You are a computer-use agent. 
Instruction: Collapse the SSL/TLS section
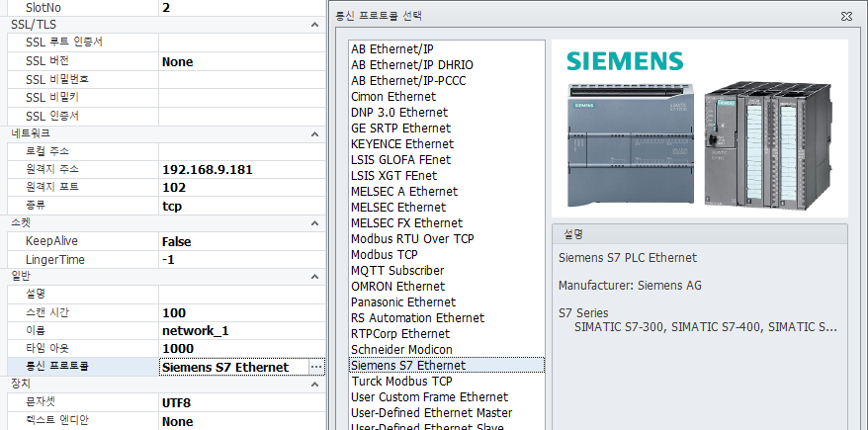tap(314, 25)
